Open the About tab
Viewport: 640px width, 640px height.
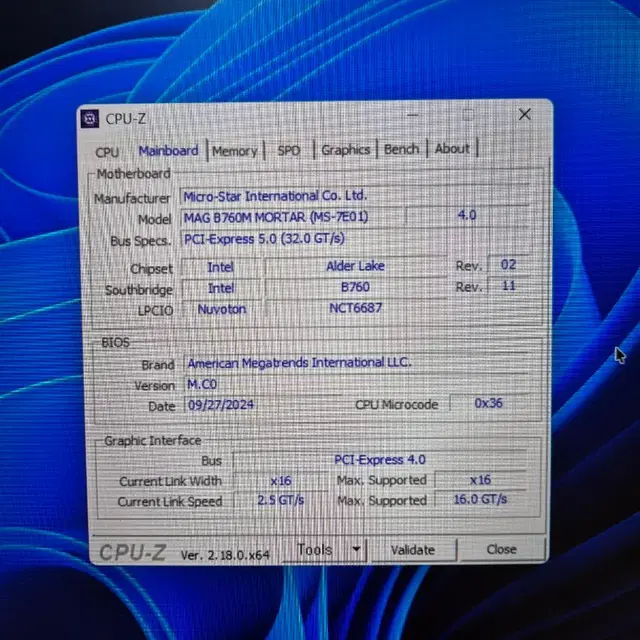coord(452,148)
